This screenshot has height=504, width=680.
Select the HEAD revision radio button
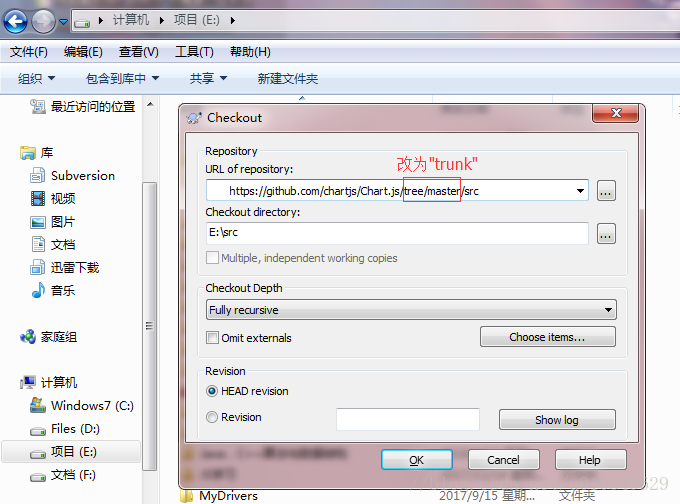pyautogui.click(x=212, y=391)
